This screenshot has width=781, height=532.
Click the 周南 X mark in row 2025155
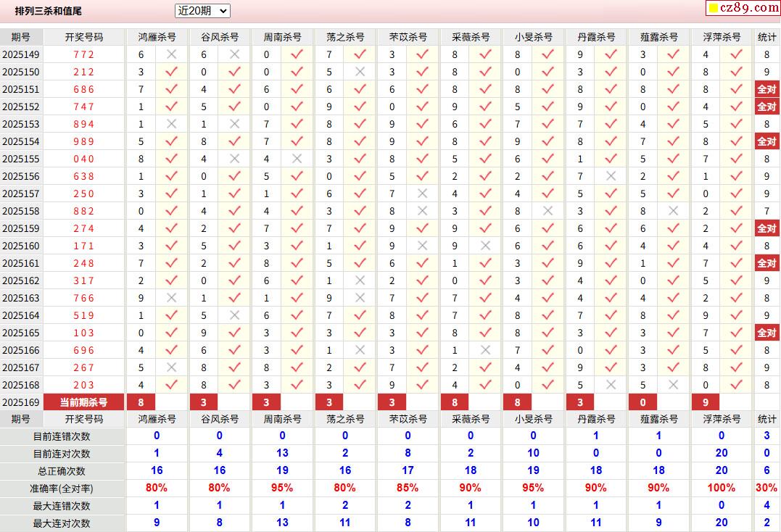[297, 159]
